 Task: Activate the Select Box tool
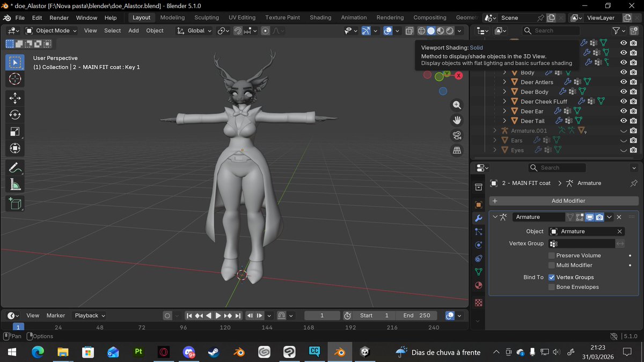point(15,62)
